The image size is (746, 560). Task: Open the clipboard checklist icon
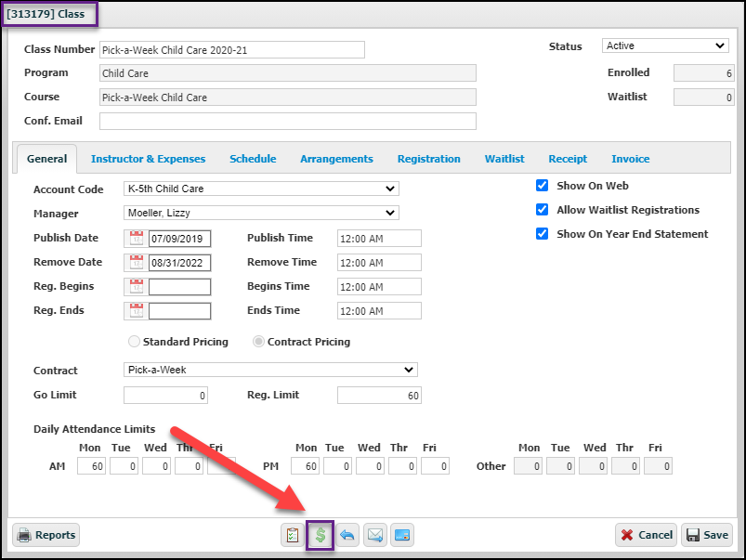292,535
